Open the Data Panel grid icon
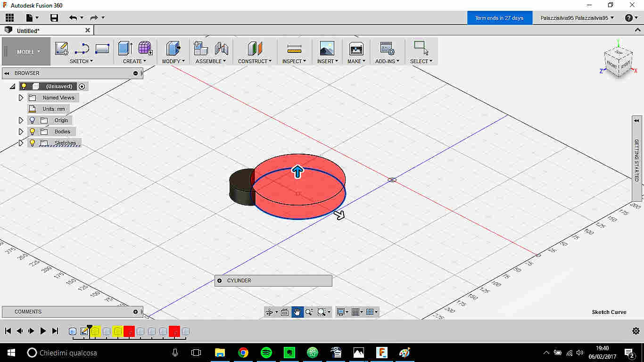644x362 pixels. coord(9,18)
